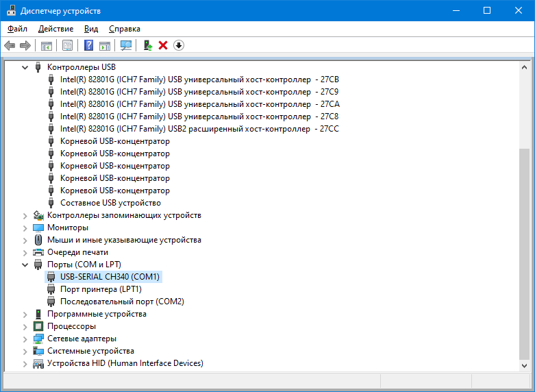Select USB-SERIAL CH340 (COM1)
The height and width of the screenshot is (392, 535).
click(110, 277)
